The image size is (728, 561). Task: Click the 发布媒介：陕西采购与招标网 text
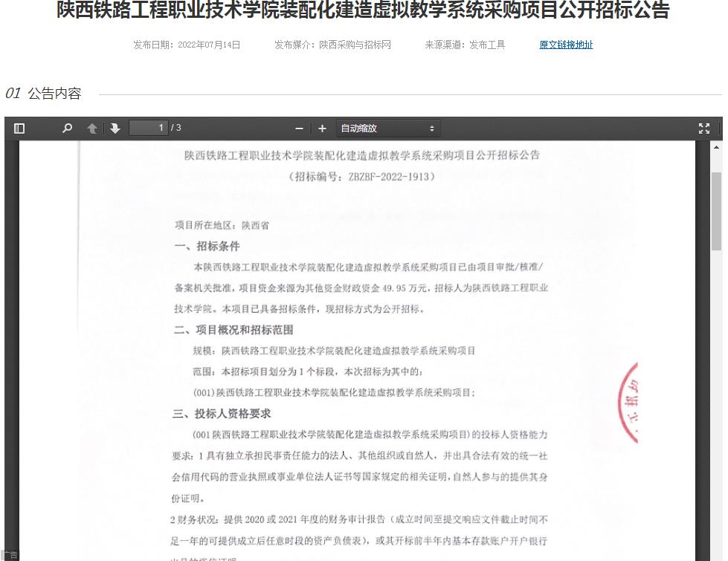click(x=332, y=45)
